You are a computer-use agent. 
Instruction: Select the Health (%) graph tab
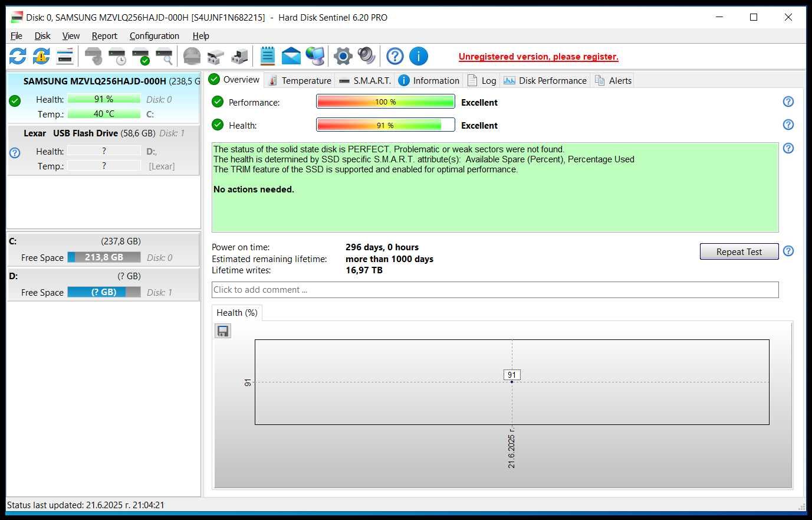point(237,313)
